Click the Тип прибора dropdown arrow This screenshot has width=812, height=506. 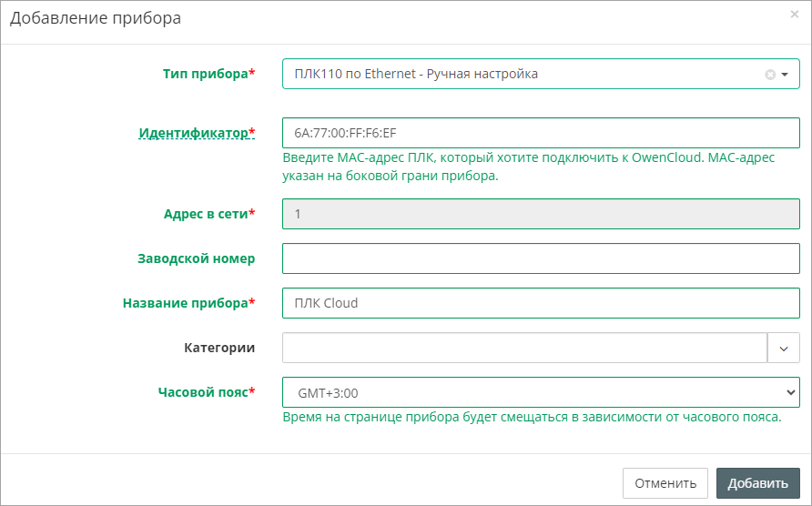(x=785, y=75)
